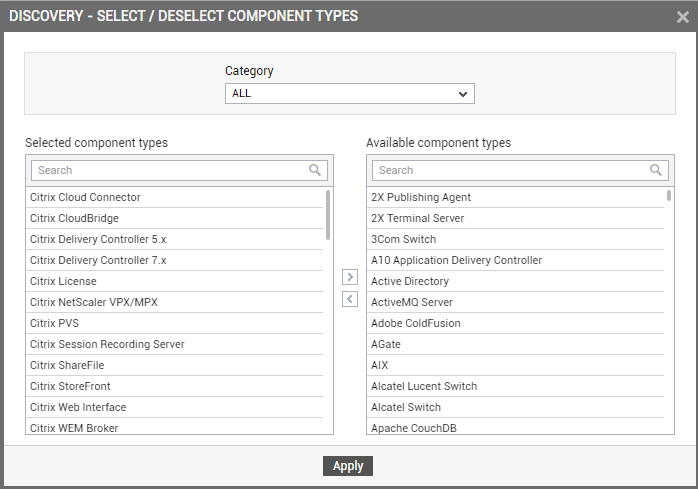Select Citrix Delivery Controller 5.x
The image size is (698, 489).
[176, 239]
